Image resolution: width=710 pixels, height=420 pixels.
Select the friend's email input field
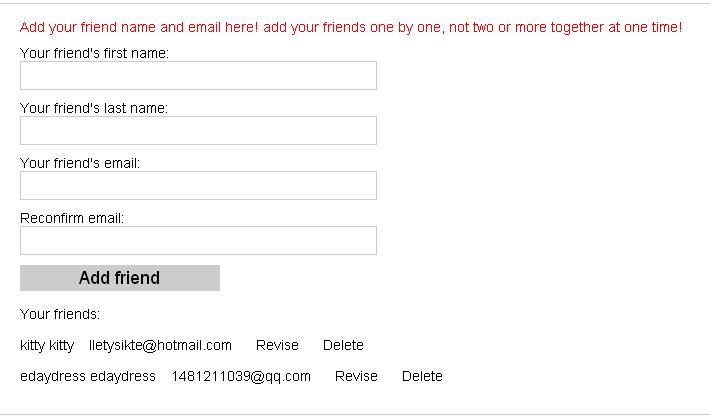tap(198, 186)
